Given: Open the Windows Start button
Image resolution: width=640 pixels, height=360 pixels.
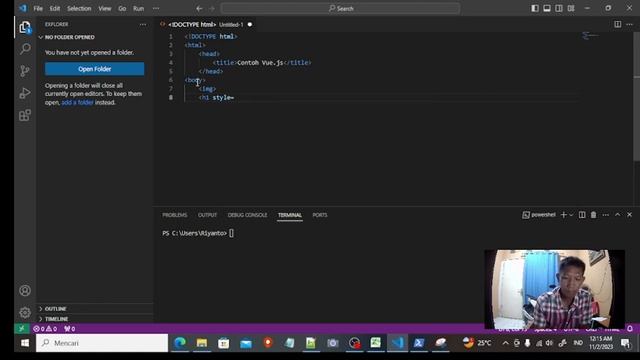Looking at the screenshot, I should (25, 343).
